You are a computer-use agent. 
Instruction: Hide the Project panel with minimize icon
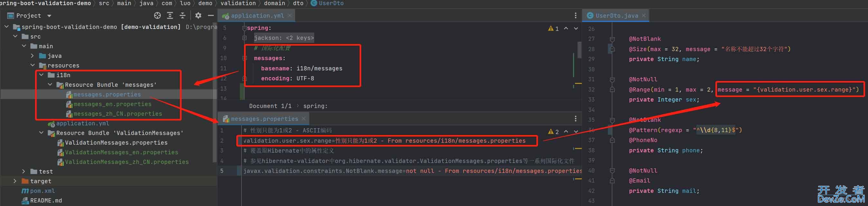[x=211, y=15]
